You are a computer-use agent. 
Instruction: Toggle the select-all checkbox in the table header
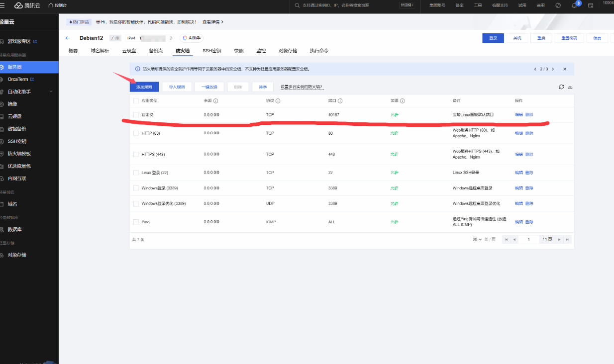pos(136,101)
